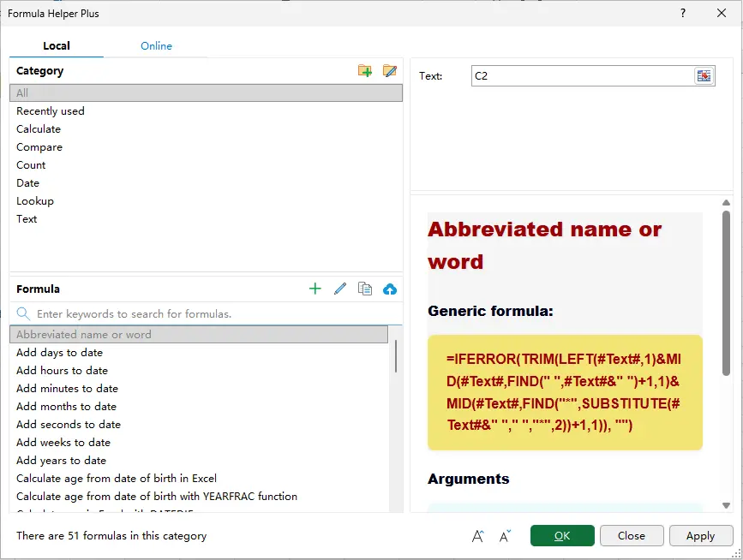Select Add minutes to date formula

[199, 388]
